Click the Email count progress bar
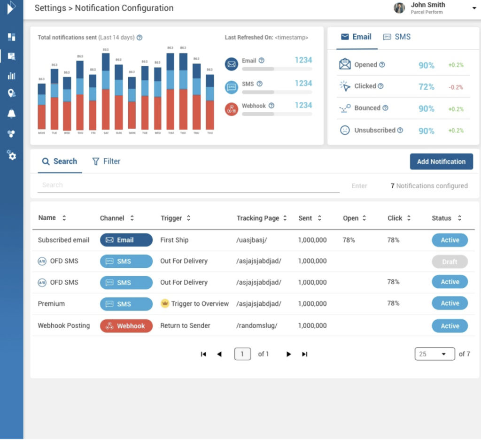Viewport: 481px width, 448px height. tap(277, 69)
